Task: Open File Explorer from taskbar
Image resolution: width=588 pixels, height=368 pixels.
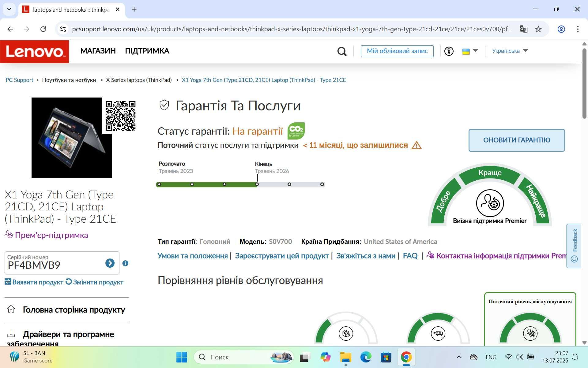Action: pos(345,357)
